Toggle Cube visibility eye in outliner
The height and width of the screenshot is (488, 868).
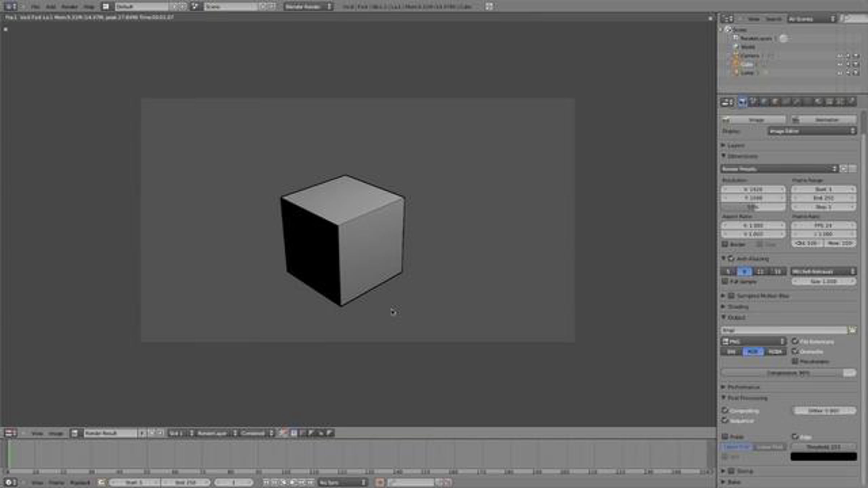[x=840, y=64]
